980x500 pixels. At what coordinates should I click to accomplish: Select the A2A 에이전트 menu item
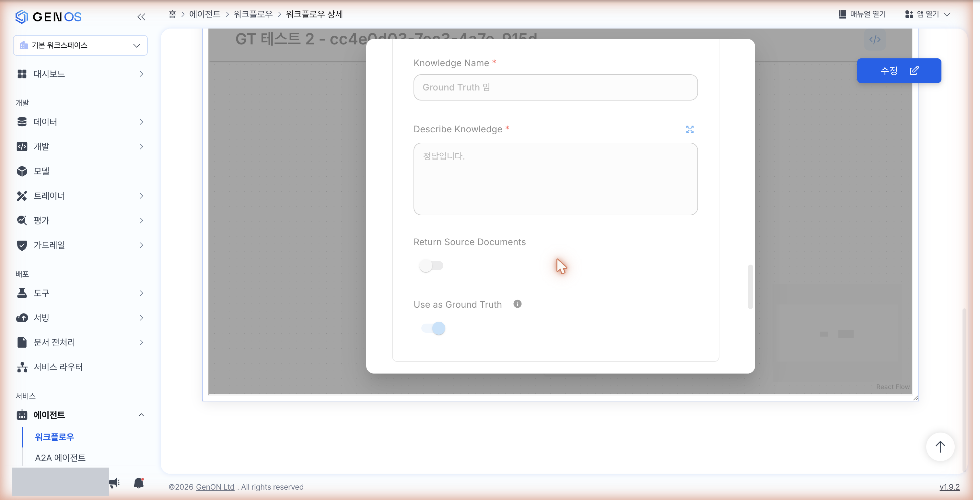click(60, 458)
